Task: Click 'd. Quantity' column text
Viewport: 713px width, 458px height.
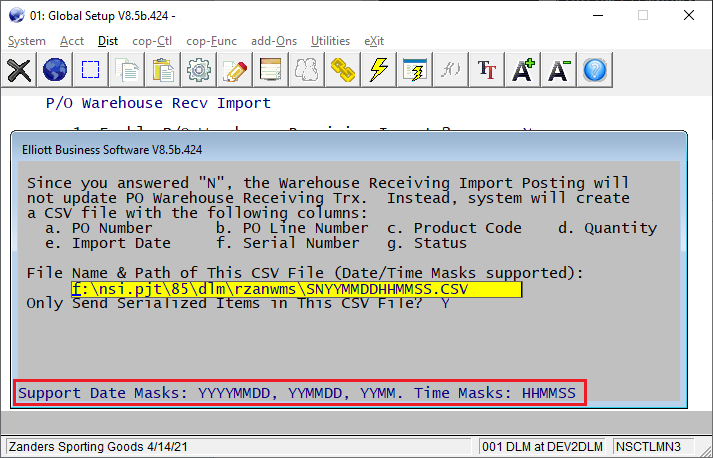Action: coord(608,228)
